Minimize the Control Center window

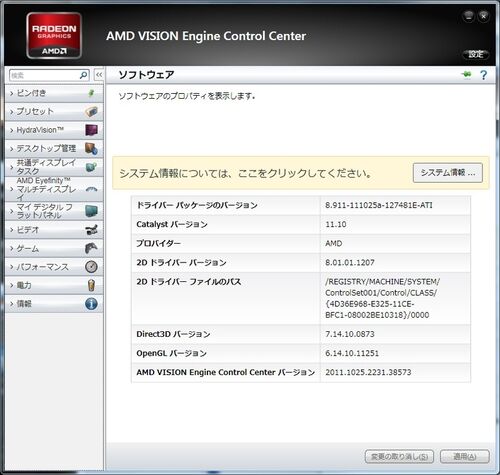[x=469, y=16]
